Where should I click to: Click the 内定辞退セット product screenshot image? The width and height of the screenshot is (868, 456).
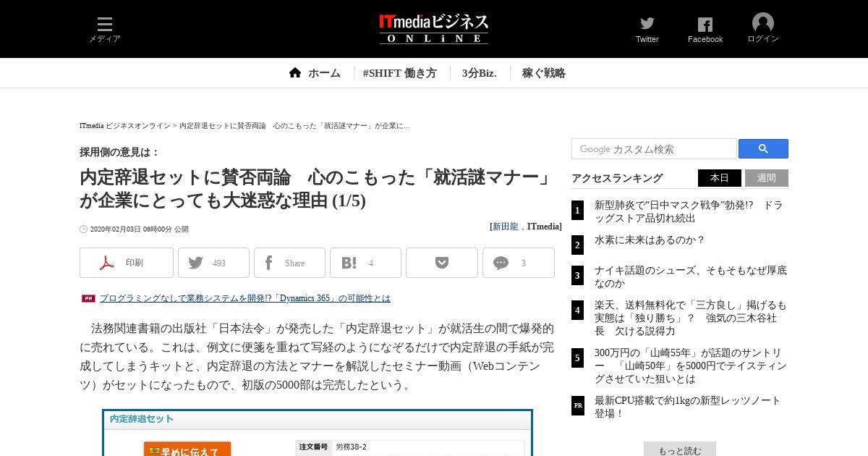click(318, 433)
